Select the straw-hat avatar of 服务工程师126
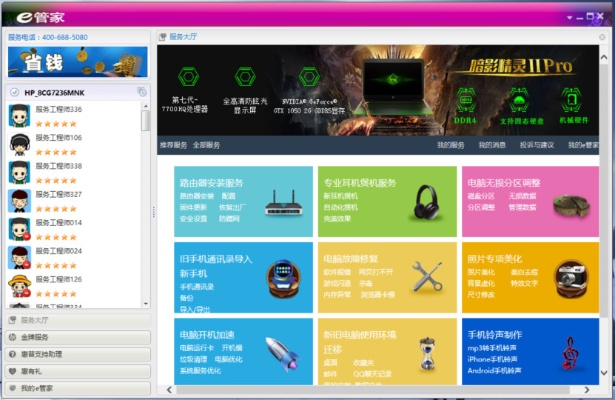Viewport: 615px width, 400px height. 19,286
